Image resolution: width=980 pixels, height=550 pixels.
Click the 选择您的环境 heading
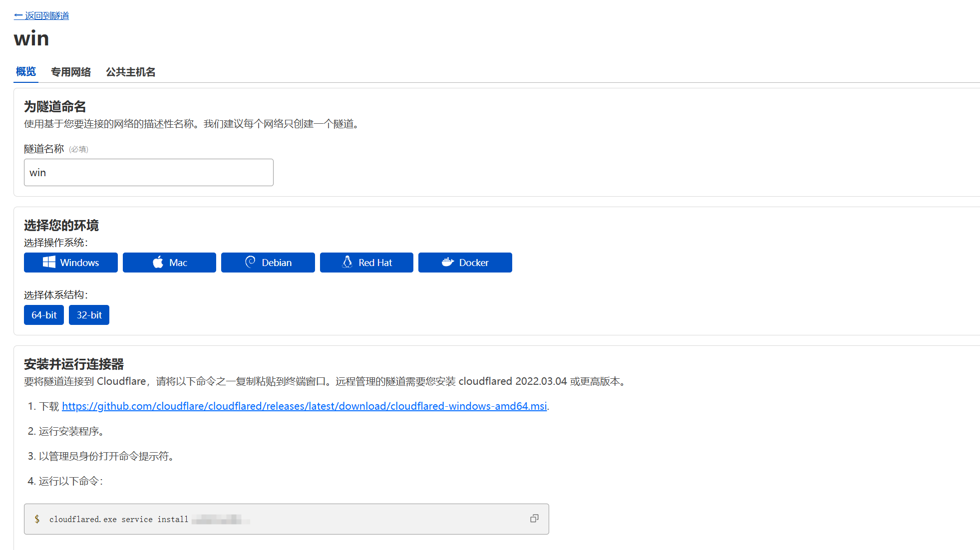[x=61, y=225]
